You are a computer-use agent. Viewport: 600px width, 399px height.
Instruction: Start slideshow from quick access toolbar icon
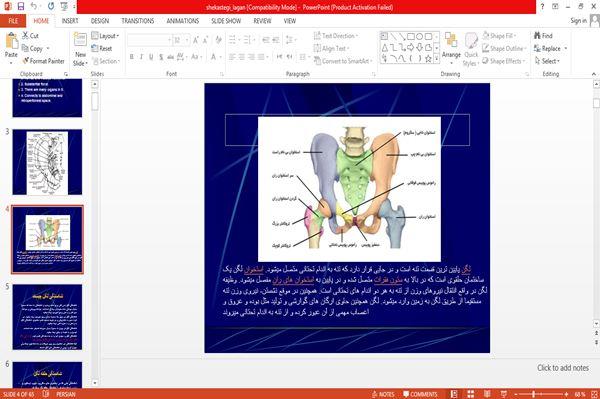coord(64,7)
